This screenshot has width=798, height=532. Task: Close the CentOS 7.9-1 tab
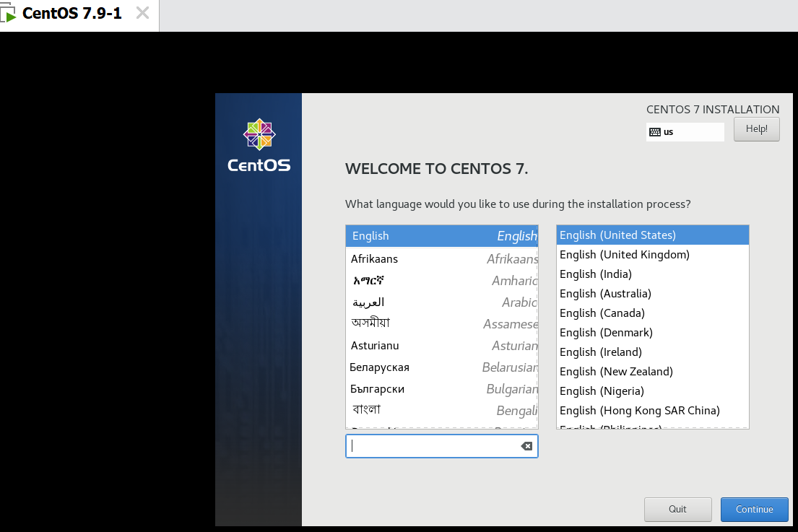point(142,13)
